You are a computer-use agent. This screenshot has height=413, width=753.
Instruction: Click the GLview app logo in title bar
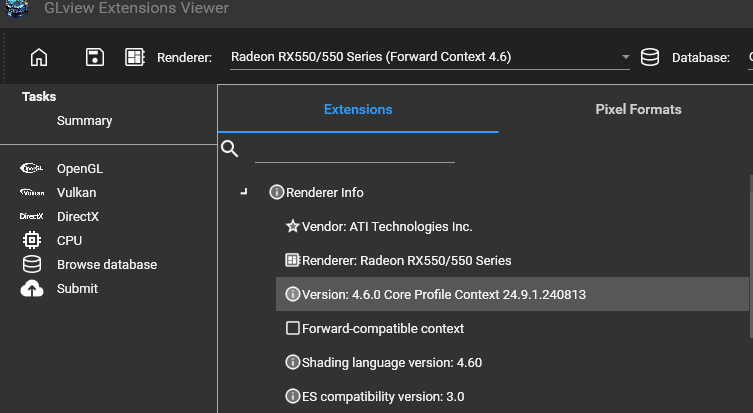click(x=17, y=8)
